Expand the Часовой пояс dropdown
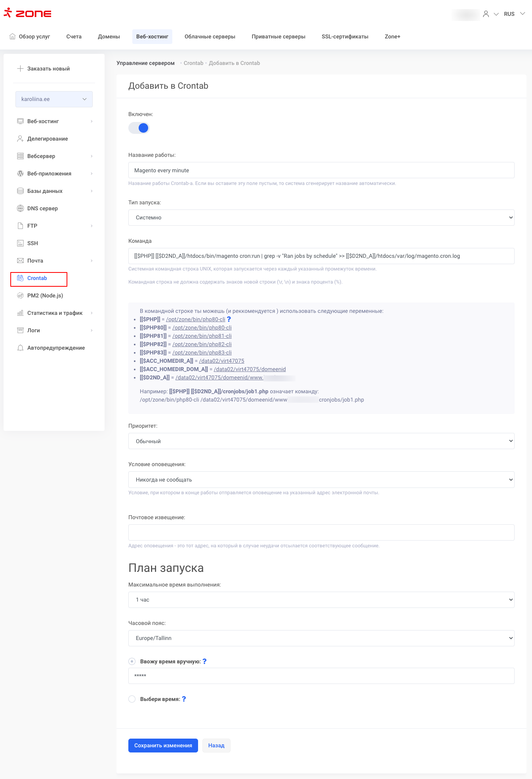532x779 pixels. click(x=321, y=638)
